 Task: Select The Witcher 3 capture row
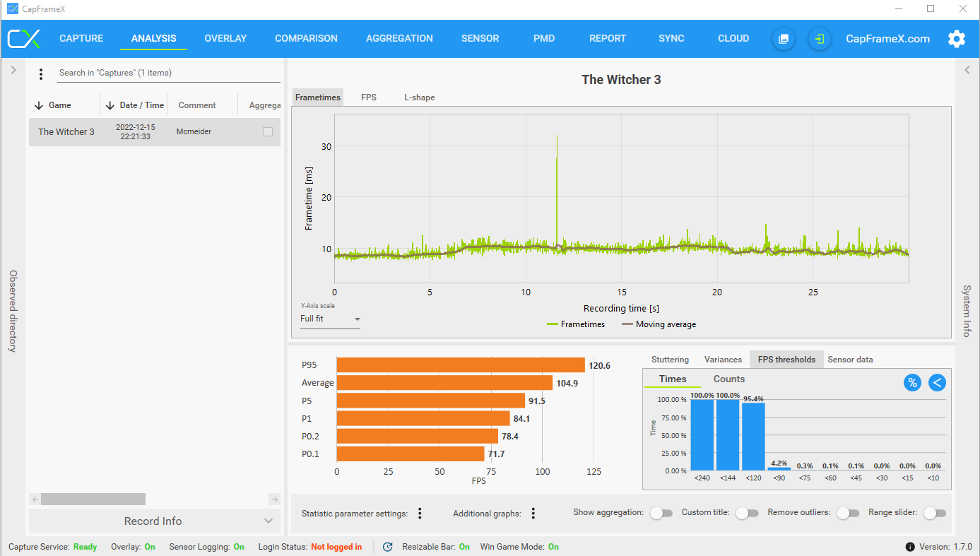[x=155, y=132]
